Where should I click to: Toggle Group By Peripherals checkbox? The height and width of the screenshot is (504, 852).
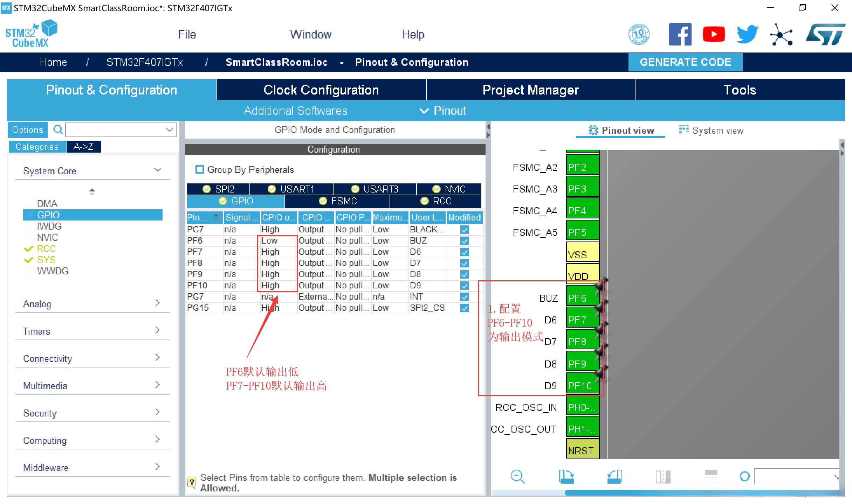(x=200, y=170)
